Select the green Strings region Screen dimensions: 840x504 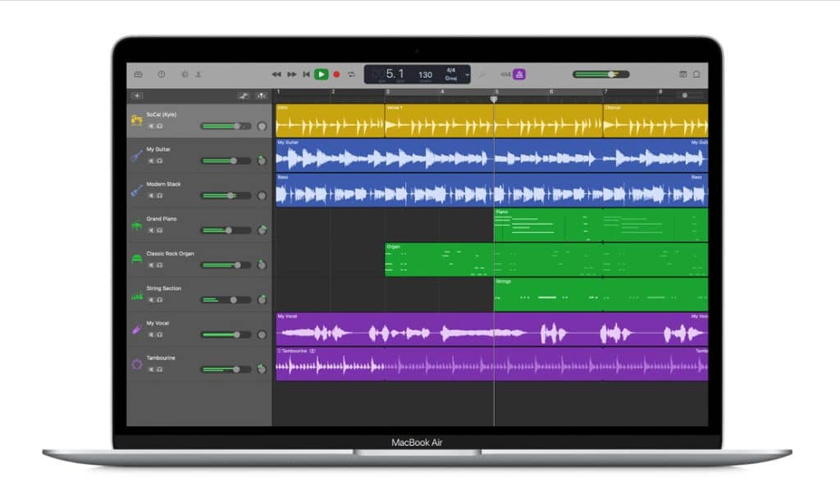(600, 295)
